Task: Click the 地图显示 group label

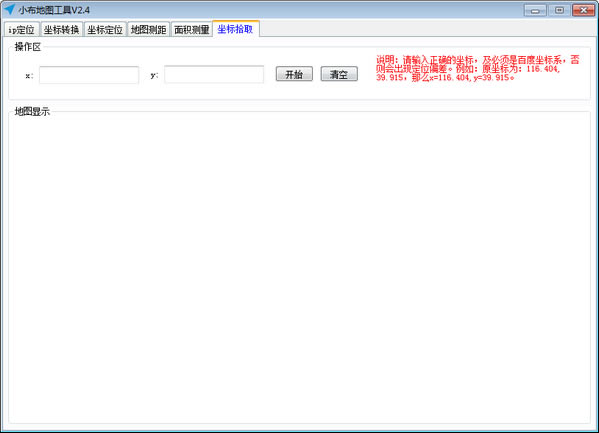Action: (32, 112)
